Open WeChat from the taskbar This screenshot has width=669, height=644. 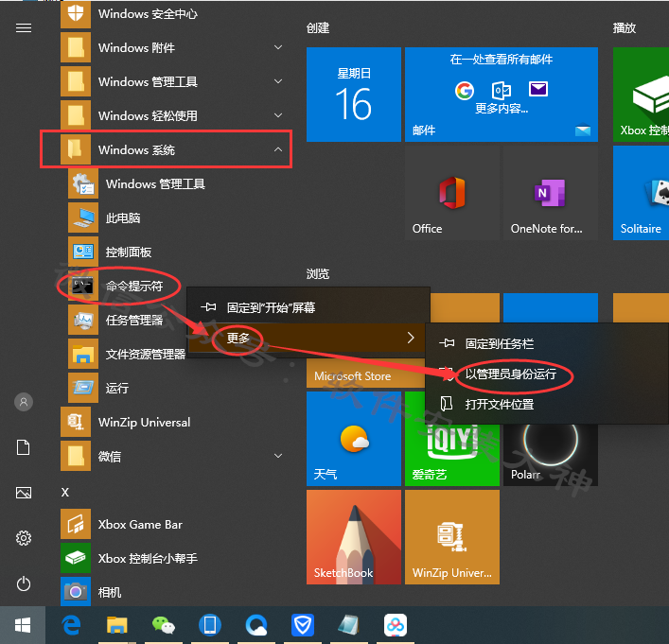[164, 625]
